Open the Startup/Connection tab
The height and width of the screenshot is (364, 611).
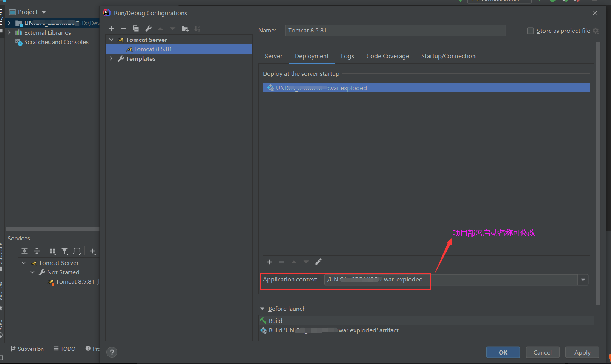coord(448,56)
